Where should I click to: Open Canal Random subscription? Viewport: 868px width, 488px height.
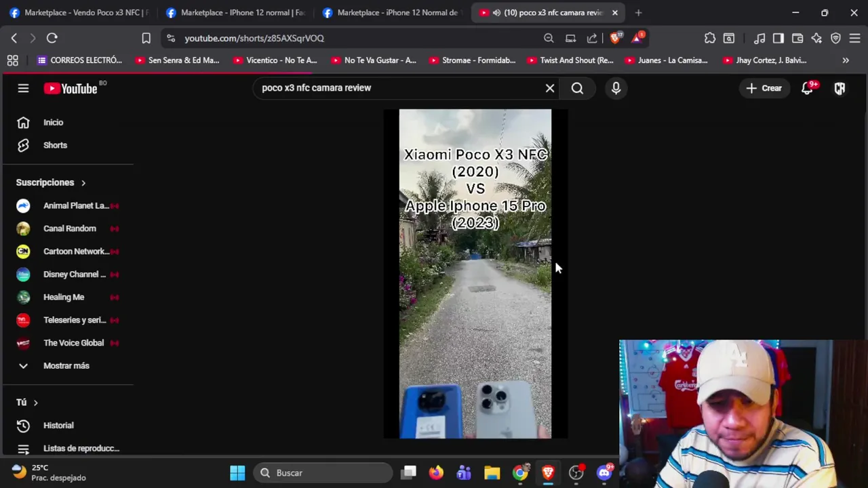pyautogui.click(x=68, y=228)
